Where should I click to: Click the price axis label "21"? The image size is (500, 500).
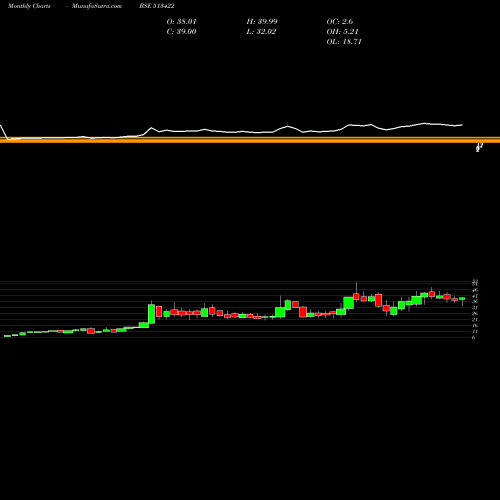475,320
